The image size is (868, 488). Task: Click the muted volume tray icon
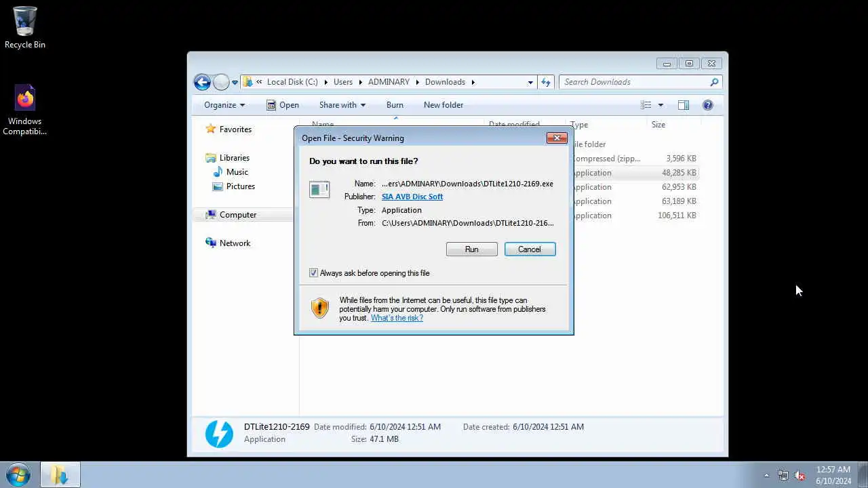800,475
